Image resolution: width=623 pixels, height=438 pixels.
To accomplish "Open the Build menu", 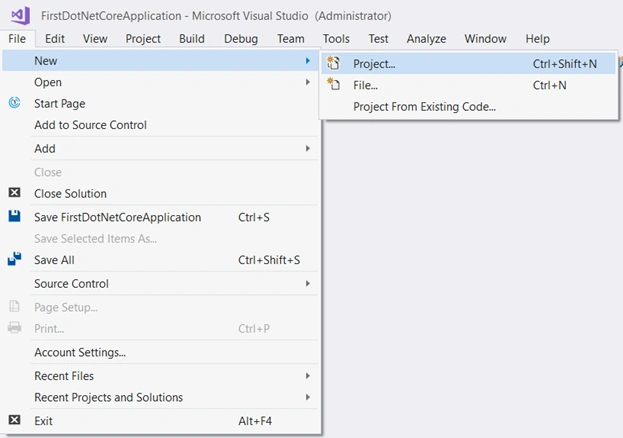I will pos(192,39).
